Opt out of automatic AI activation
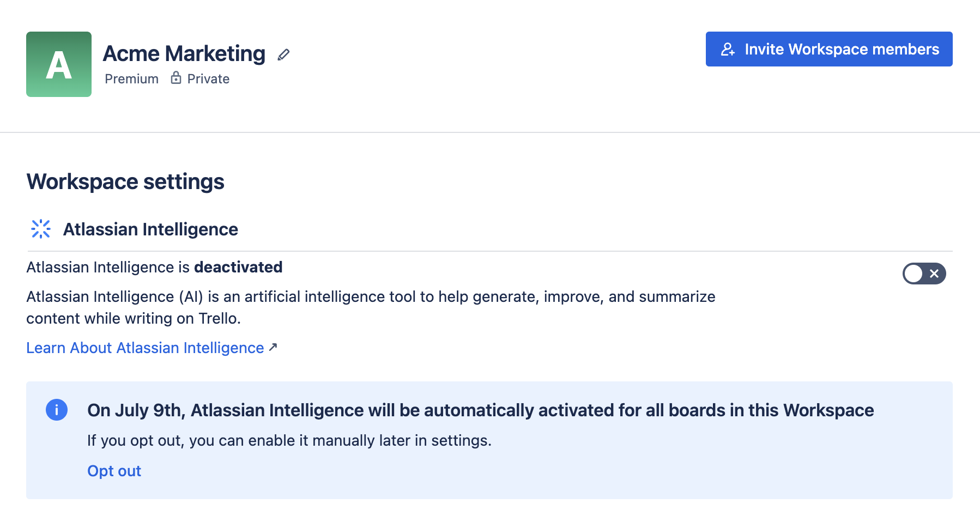The image size is (980, 510). [x=114, y=471]
